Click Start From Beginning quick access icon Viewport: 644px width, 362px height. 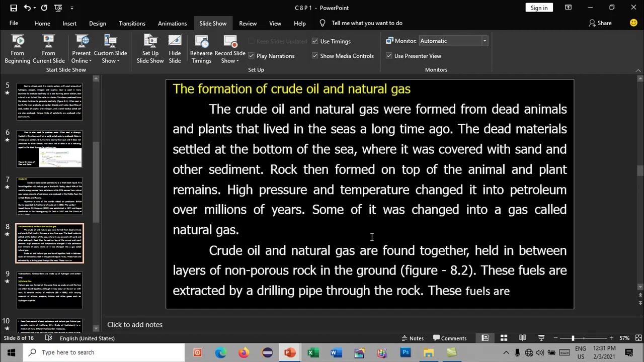tap(58, 8)
